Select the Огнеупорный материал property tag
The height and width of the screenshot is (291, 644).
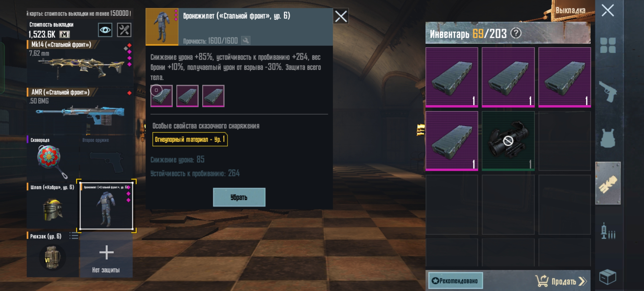tap(190, 139)
